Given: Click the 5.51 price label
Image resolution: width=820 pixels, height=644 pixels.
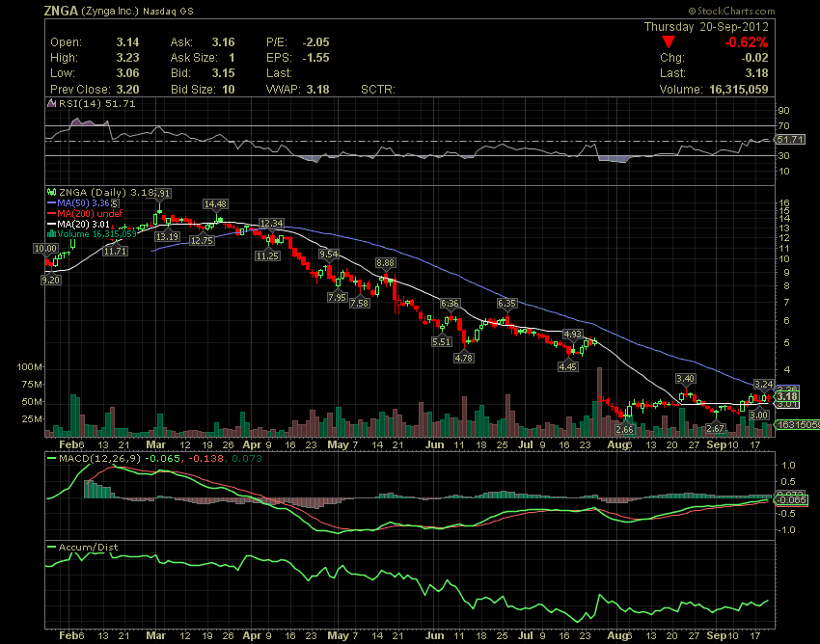Looking at the screenshot, I should point(442,341).
